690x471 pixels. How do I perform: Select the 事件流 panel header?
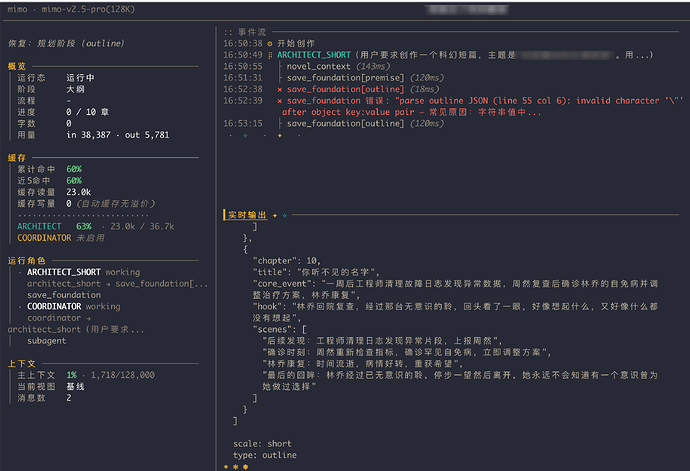252,32
